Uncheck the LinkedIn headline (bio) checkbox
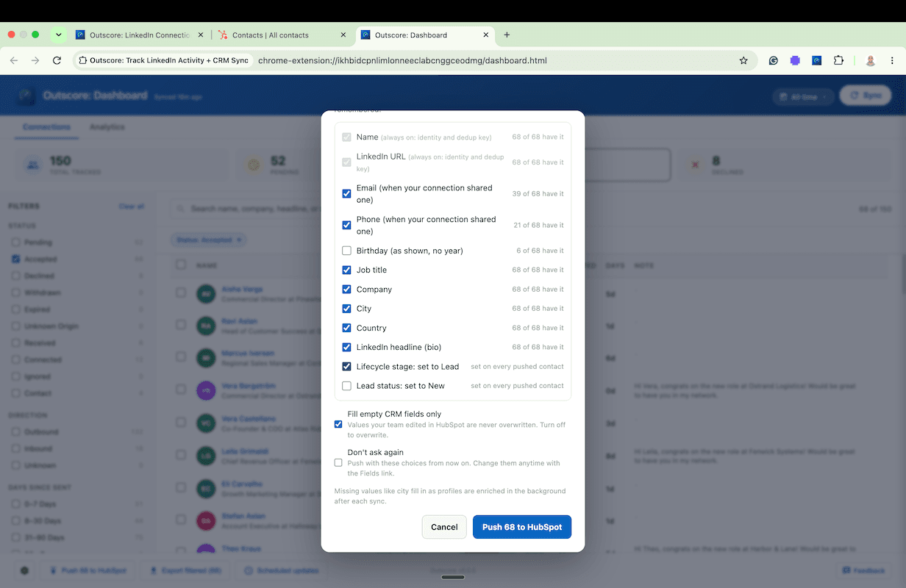 346,347
